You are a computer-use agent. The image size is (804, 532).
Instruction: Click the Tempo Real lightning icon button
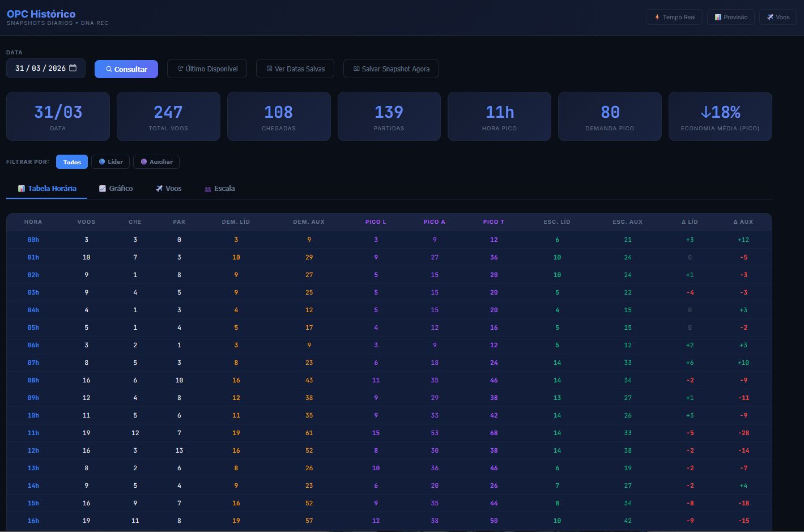(657, 17)
